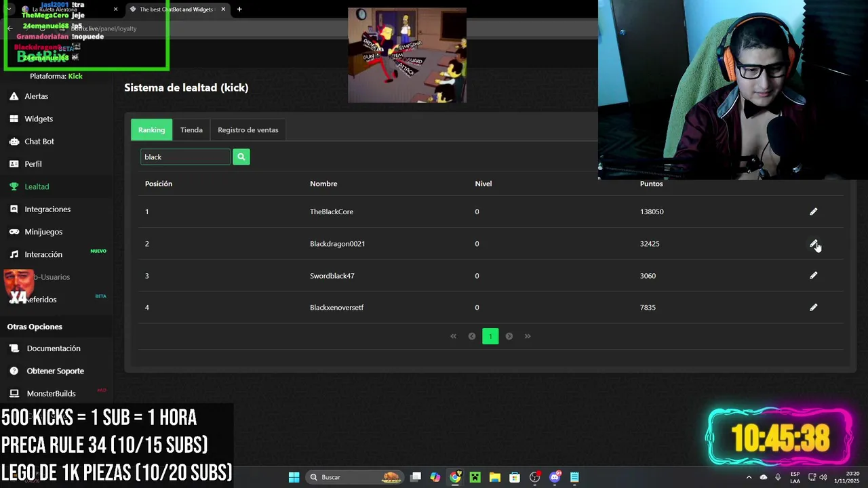Image resolution: width=868 pixels, height=488 pixels.
Task: Open Chat Bot robot icon in sidebar
Action: (x=14, y=141)
